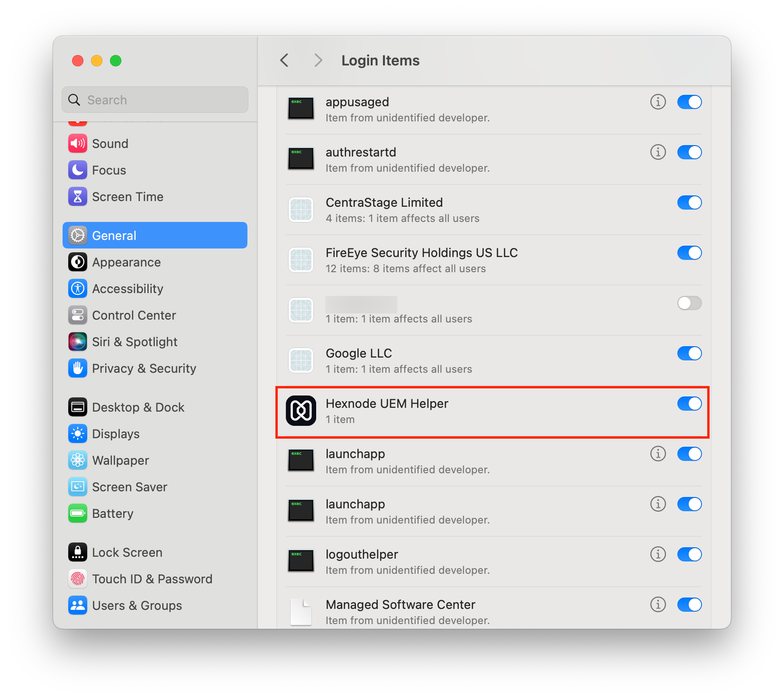Screen dimensions: 784x699
Task: Click '4 items: 1 item affects all users'
Action: pos(402,218)
